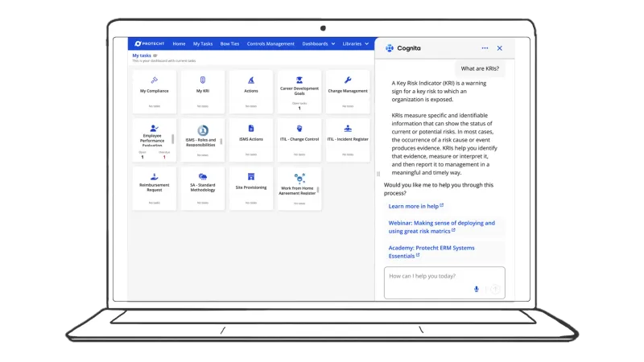Click the Change Management tile label

pyautogui.click(x=348, y=91)
